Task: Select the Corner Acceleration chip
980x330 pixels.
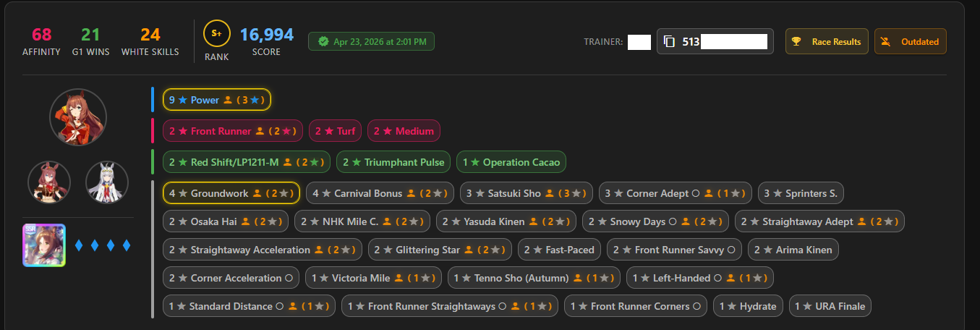Action: [x=231, y=278]
